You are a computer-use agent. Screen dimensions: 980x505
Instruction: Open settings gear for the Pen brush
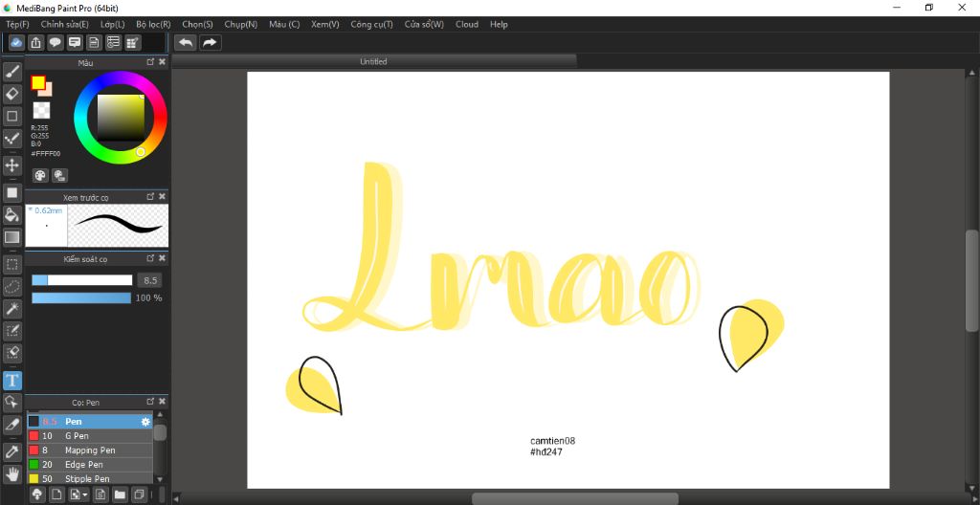(145, 421)
